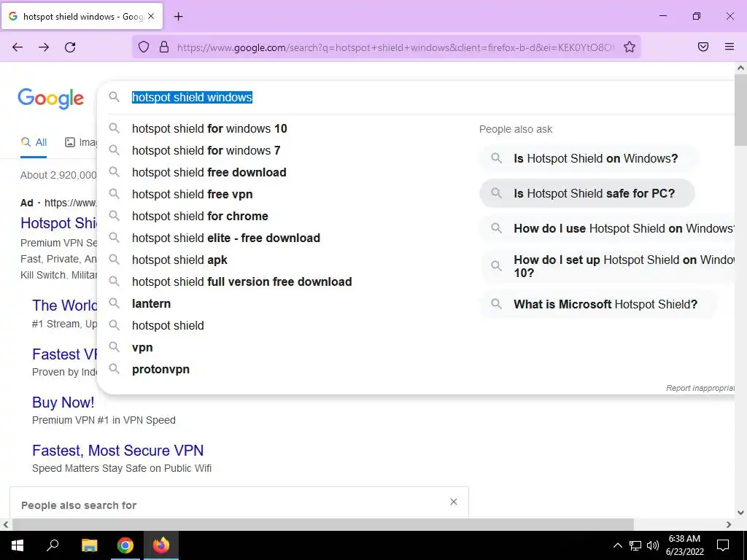Image resolution: width=747 pixels, height=560 pixels.
Task: Select question Is Hotspot Shield safe for PC?
Action: click(x=587, y=193)
